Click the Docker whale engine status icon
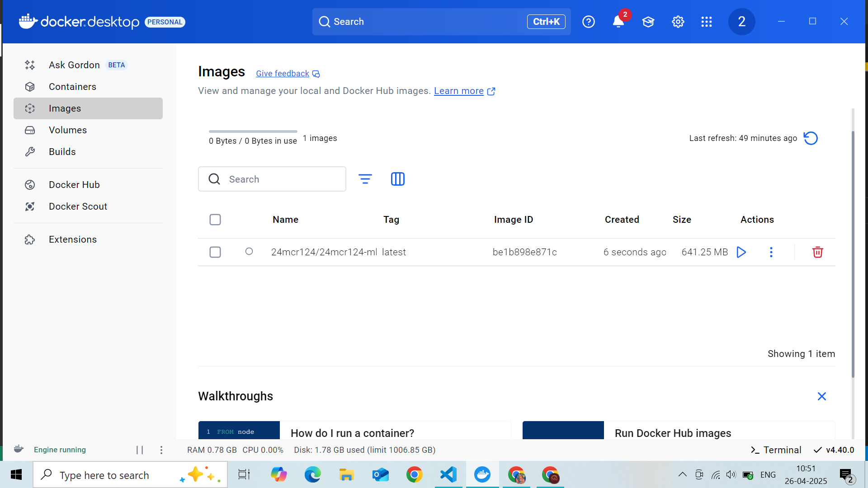868x488 pixels. tap(19, 449)
